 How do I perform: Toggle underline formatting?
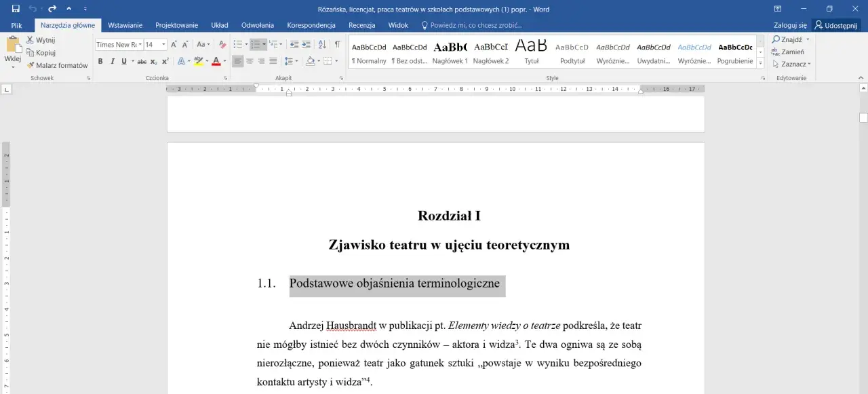coord(123,61)
